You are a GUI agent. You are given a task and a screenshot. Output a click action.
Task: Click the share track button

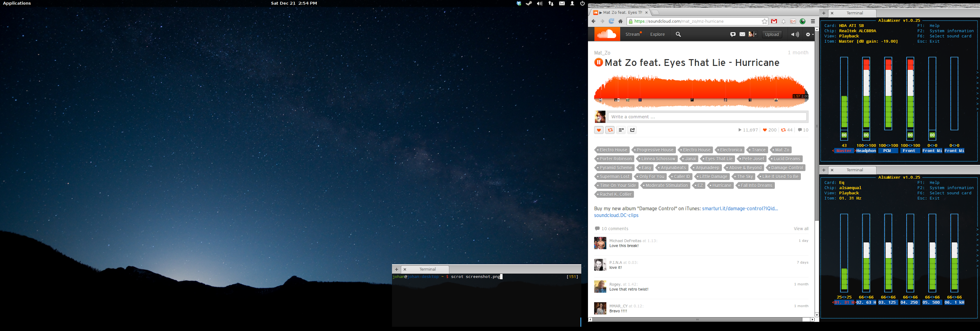coord(632,130)
